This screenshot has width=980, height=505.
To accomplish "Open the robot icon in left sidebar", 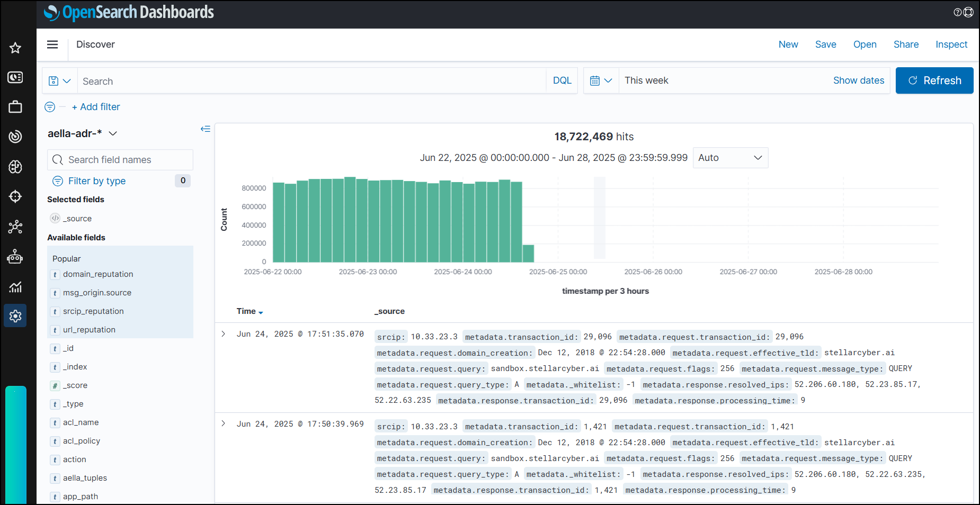I will tap(15, 257).
